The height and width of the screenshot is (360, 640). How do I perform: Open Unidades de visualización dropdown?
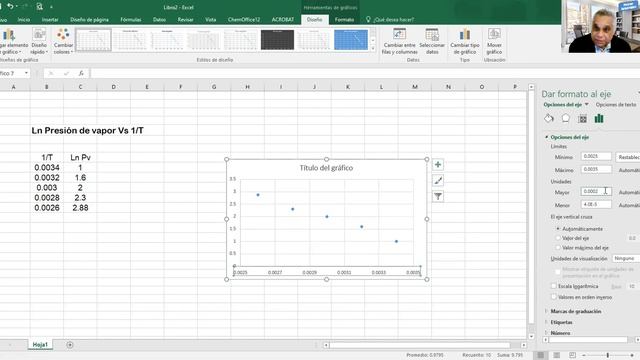click(626, 258)
